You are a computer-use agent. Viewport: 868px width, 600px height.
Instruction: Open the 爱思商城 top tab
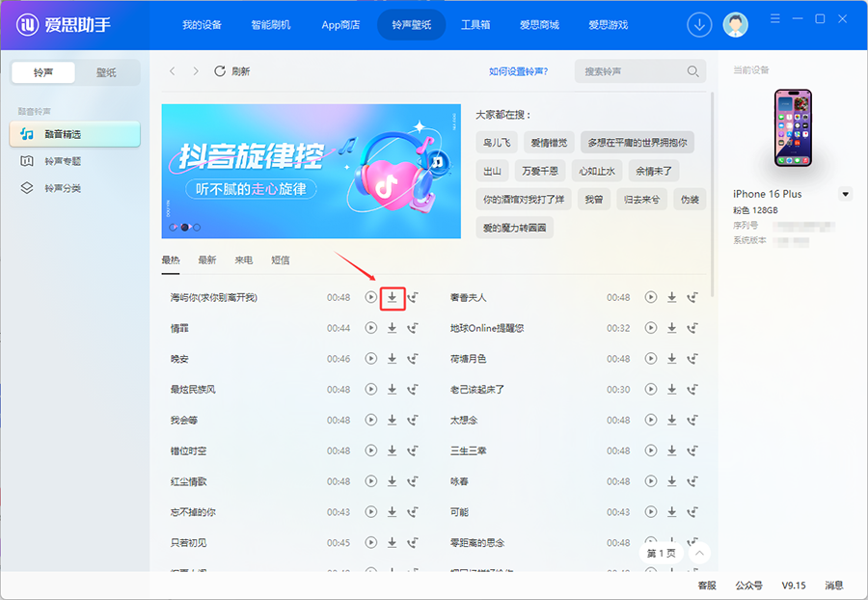point(539,25)
